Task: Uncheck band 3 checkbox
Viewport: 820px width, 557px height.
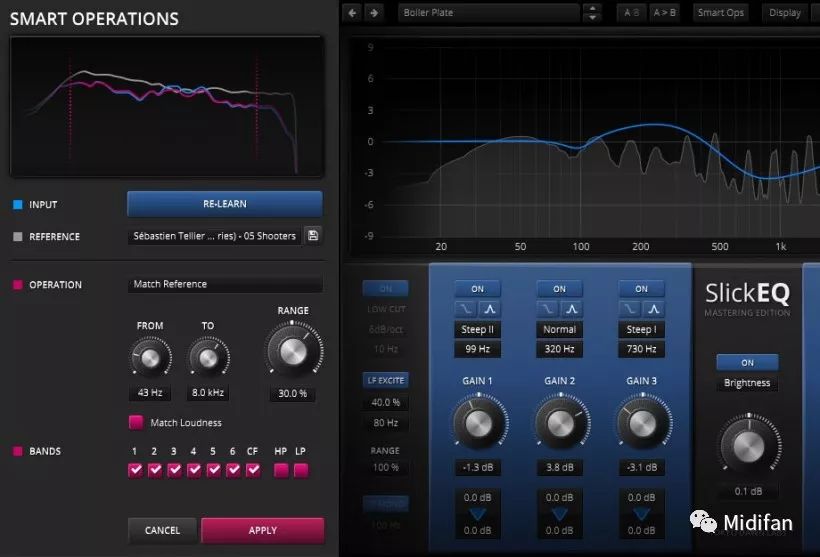Action: point(175,470)
